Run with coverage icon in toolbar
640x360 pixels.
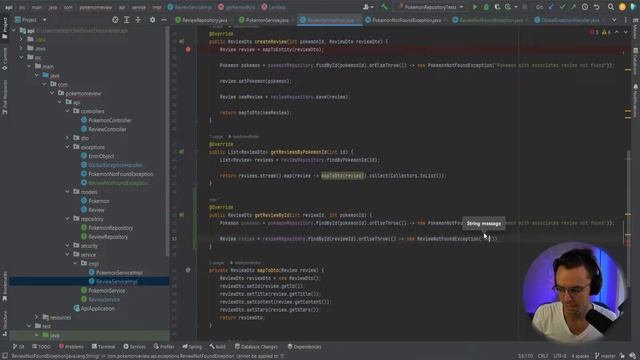[x=497, y=7]
